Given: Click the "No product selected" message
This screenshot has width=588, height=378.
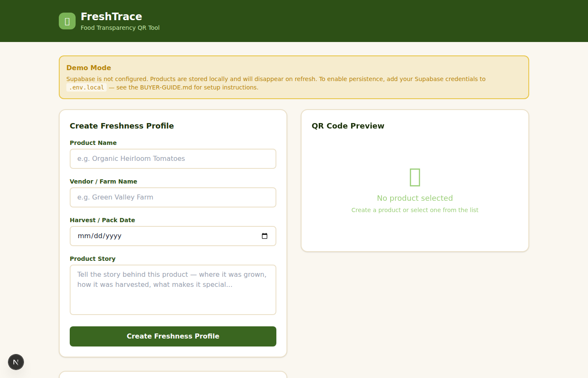Looking at the screenshot, I should (x=415, y=198).
